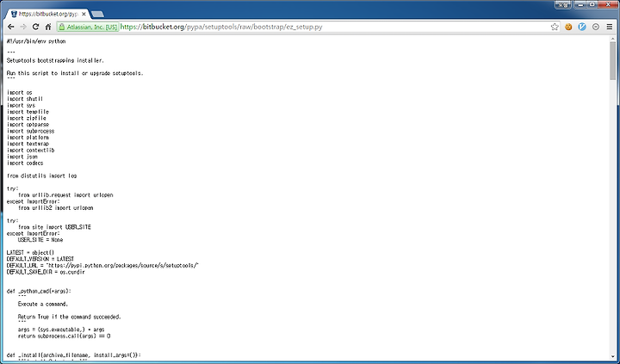Click the 'import optparse' line
The width and height of the screenshot is (620, 364).
pos(28,125)
